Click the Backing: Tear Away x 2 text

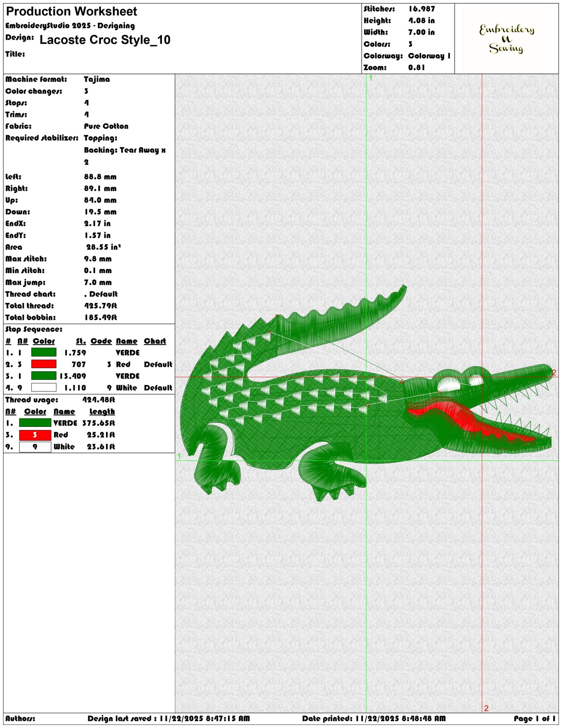tap(125, 156)
